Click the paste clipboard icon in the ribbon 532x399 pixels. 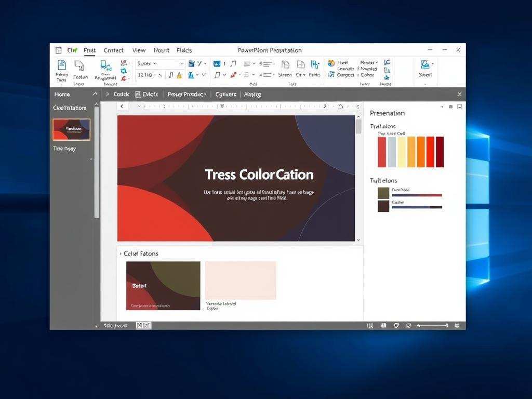pyautogui.click(x=61, y=65)
